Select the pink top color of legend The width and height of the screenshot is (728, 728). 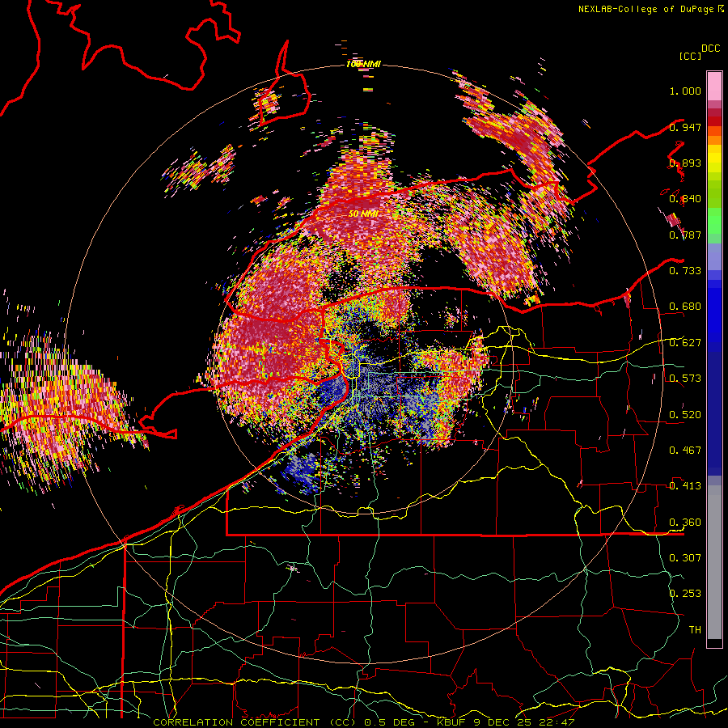(714, 86)
